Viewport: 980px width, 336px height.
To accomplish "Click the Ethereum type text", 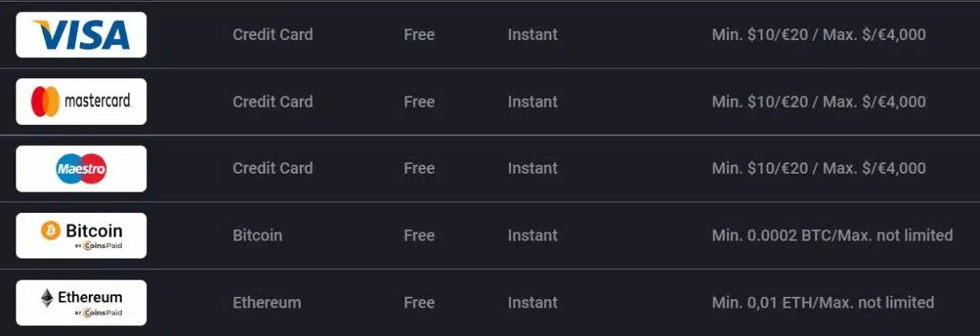I will [x=267, y=303].
